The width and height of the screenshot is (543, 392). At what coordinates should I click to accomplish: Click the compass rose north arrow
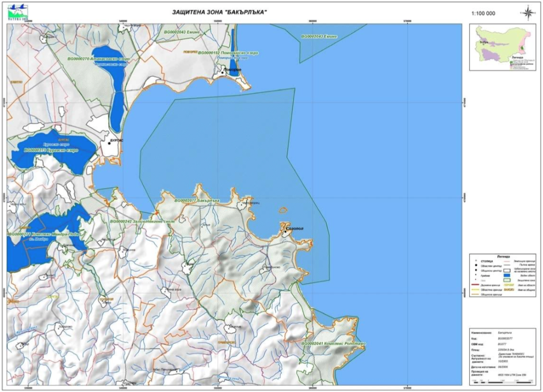[x=528, y=13]
